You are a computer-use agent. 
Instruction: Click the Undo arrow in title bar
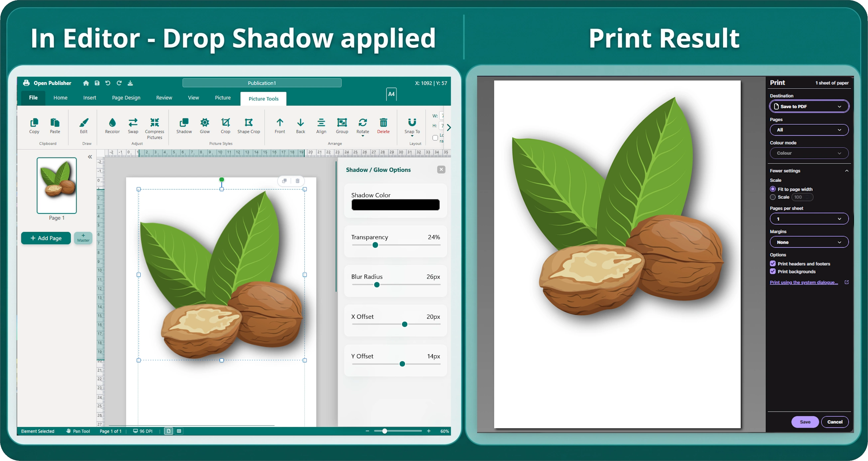108,83
